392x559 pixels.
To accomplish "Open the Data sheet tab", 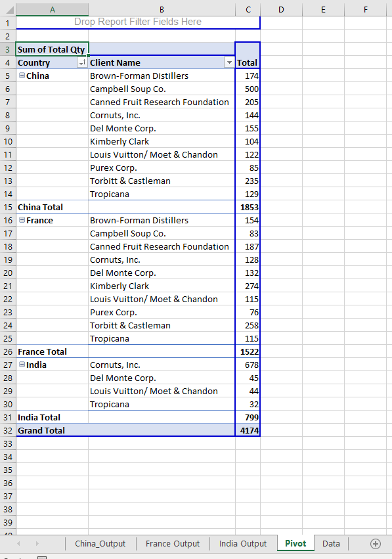I will pyautogui.click(x=331, y=544).
